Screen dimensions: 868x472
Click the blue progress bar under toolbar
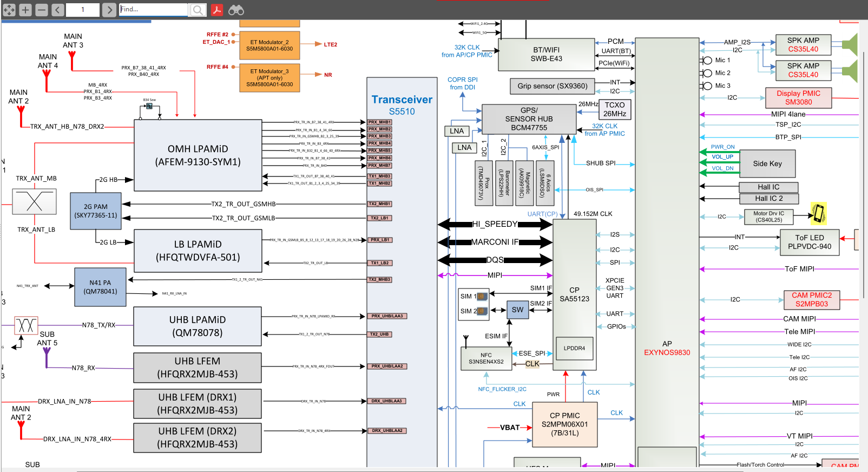point(76,22)
